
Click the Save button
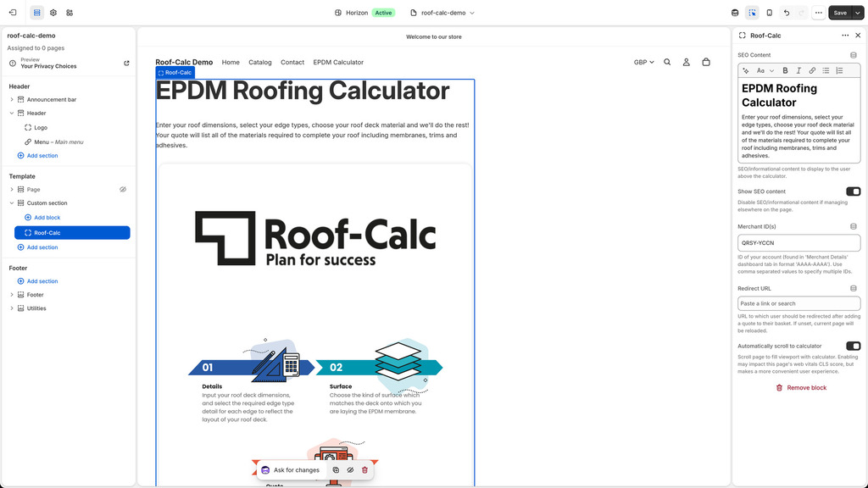pyautogui.click(x=840, y=13)
